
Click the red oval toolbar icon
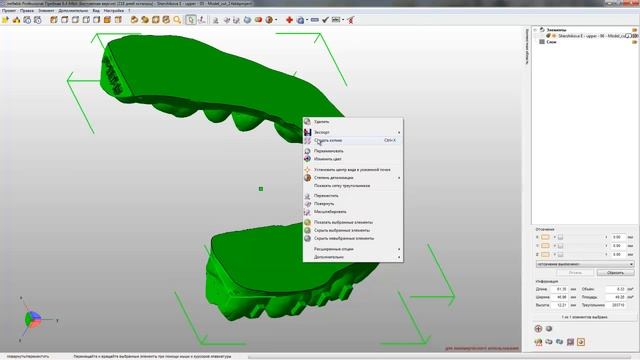[258, 20]
